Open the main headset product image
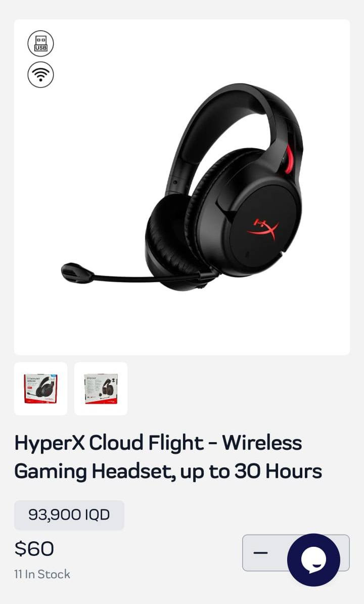This screenshot has width=364, height=604. 182,187
